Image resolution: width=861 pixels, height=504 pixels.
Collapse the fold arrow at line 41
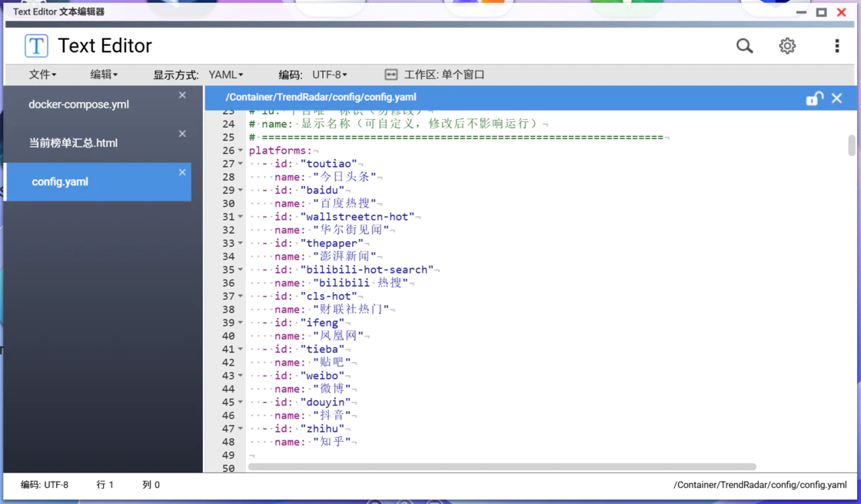241,349
